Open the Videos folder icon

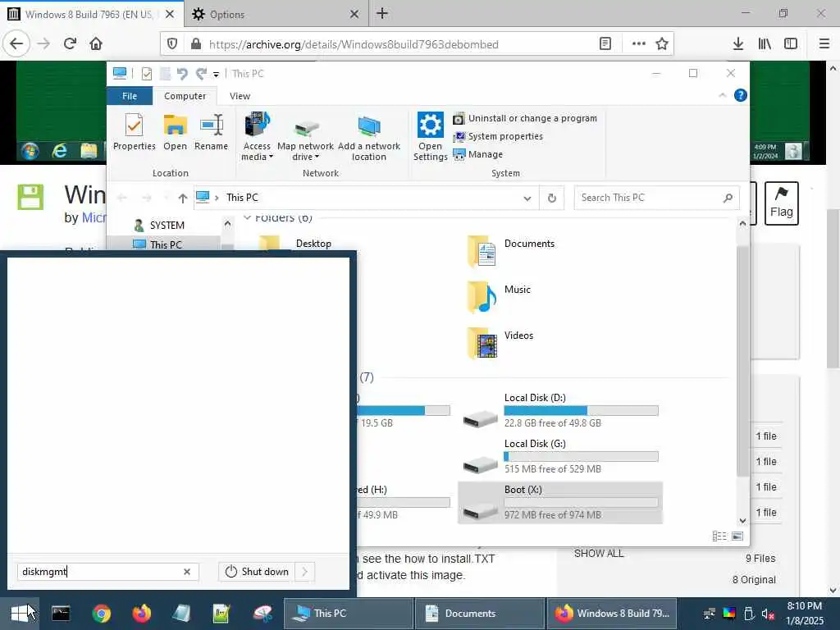(x=481, y=343)
